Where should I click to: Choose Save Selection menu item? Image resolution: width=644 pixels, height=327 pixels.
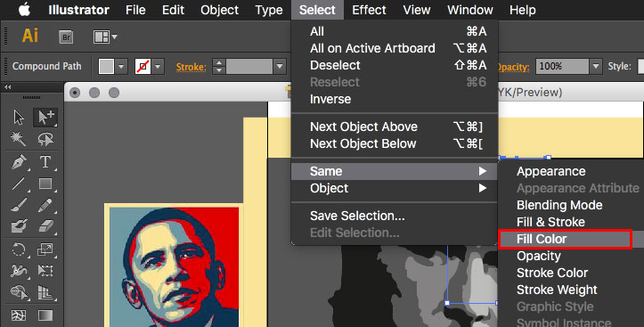395,216
